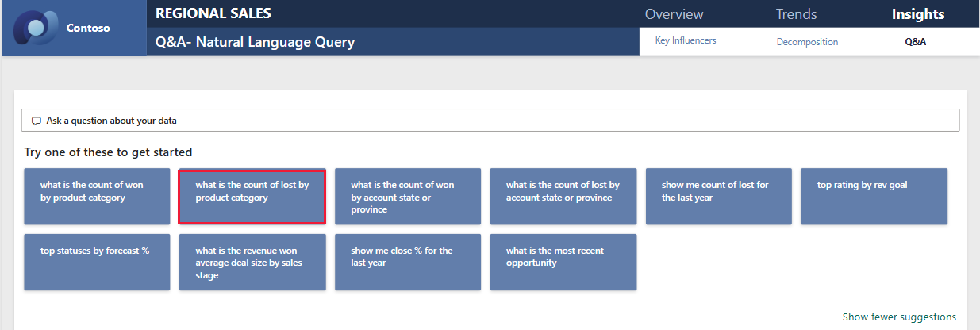980x330 pixels.
Task: Go to the Decomposition page
Action: [x=807, y=42]
